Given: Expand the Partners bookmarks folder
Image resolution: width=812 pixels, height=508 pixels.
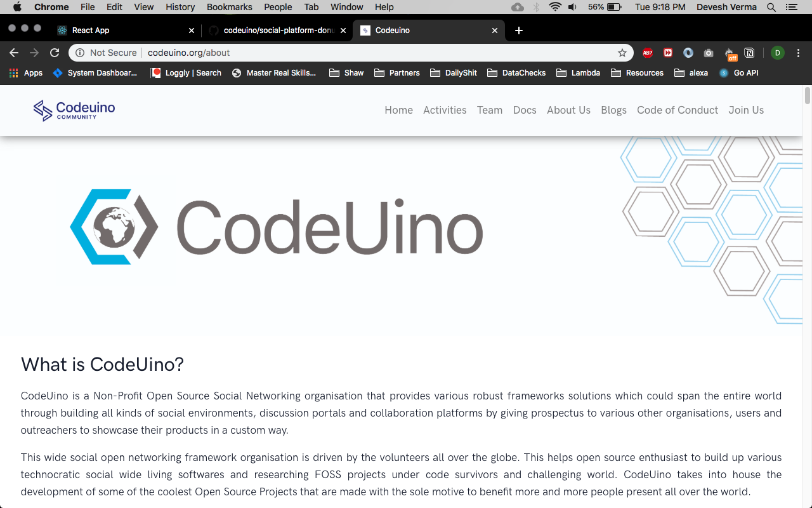Looking at the screenshot, I should 397,73.
